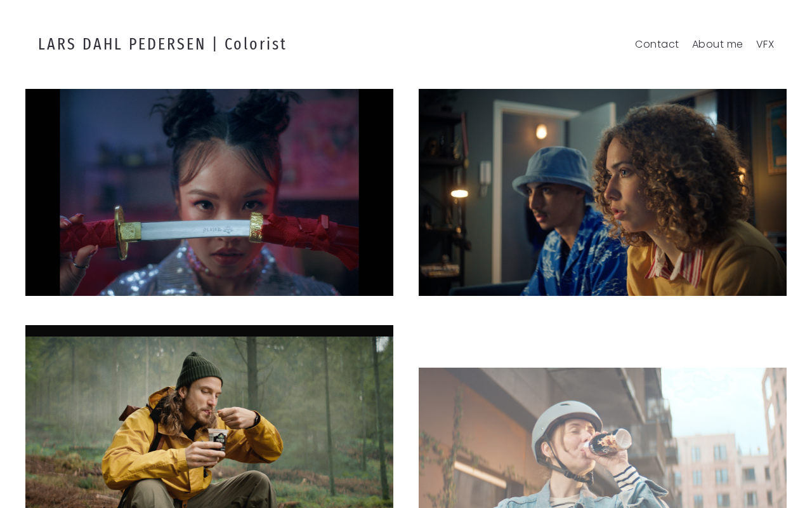Open the Contact page
812x508 pixels.
coord(657,44)
